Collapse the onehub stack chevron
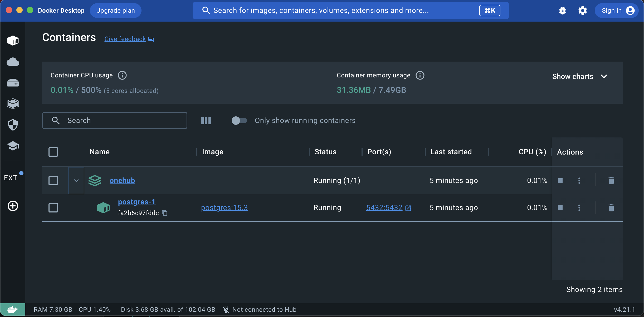 click(x=76, y=181)
